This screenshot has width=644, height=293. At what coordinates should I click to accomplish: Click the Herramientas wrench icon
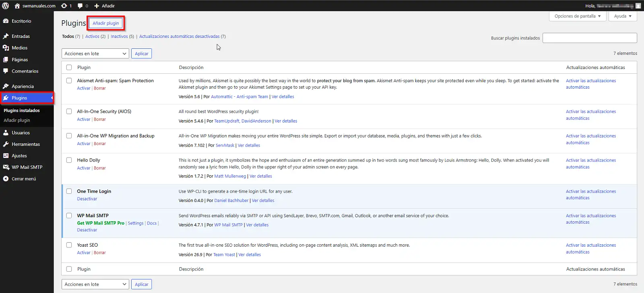pyautogui.click(x=6, y=144)
